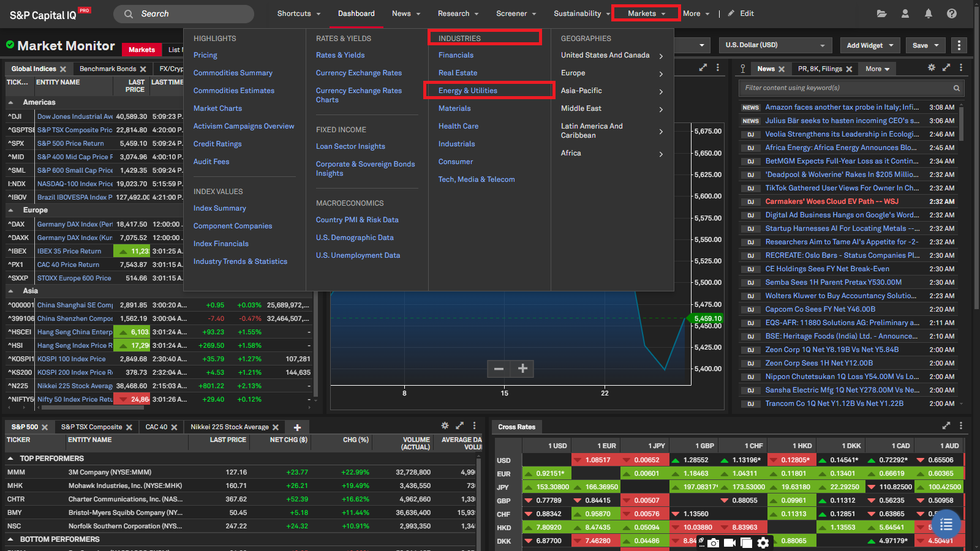Collapse the Americas index group
980x551 pixels.
tap(11, 103)
